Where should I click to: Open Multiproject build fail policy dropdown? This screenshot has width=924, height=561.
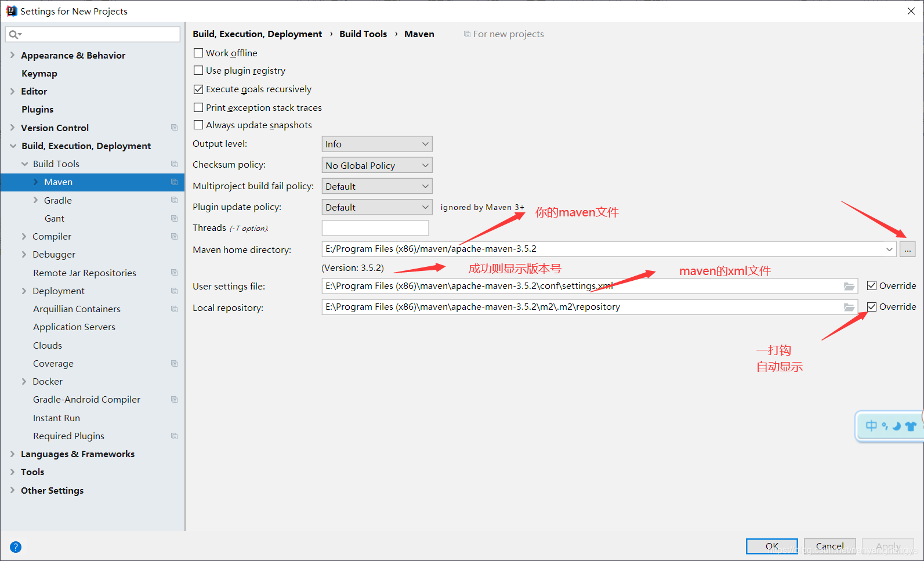click(x=377, y=186)
